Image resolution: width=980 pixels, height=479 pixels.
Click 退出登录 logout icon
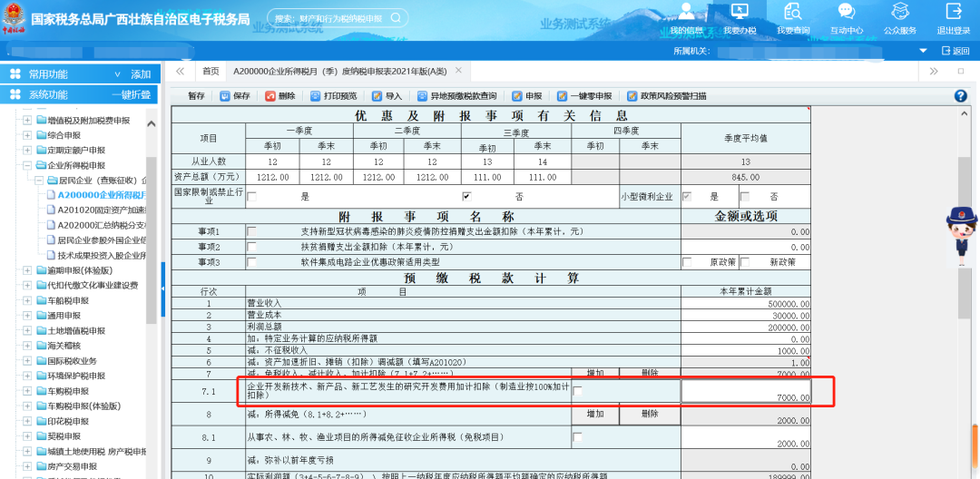click(x=953, y=12)
